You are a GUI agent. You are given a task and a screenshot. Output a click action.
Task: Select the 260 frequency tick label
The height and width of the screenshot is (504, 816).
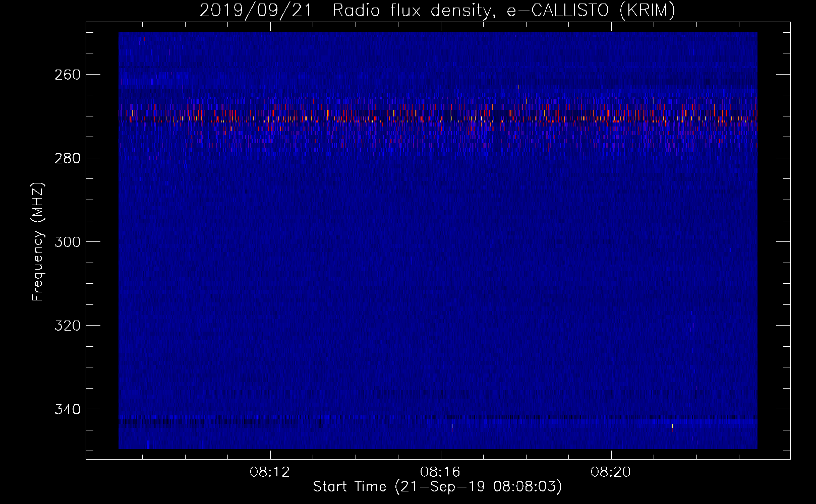click(x=67, y=75)
